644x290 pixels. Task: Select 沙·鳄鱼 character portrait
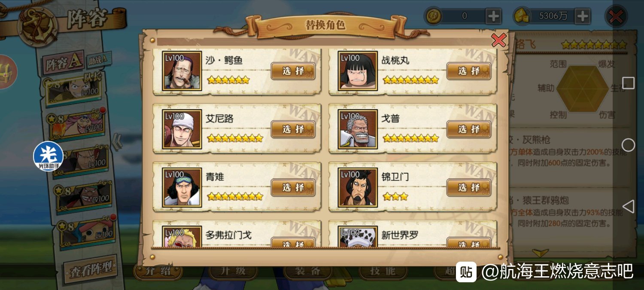coord(182,71)
